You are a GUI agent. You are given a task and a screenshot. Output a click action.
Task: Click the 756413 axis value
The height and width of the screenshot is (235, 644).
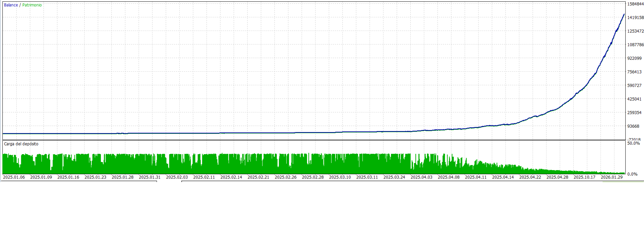pyautogui.click(x=634, y=72)
